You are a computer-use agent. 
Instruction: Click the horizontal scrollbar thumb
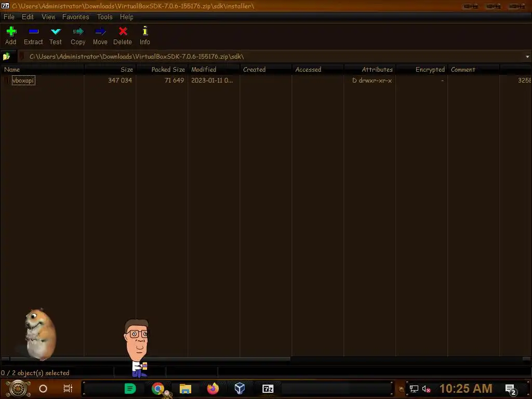point(150,359)
